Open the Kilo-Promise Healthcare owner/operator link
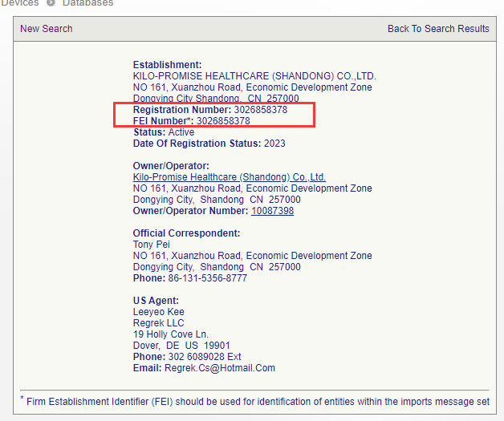 click(229, 177)
